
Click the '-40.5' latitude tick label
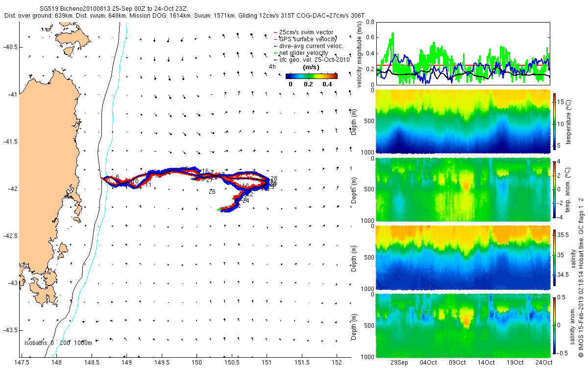pyautogui.click(x=10, y=47)
